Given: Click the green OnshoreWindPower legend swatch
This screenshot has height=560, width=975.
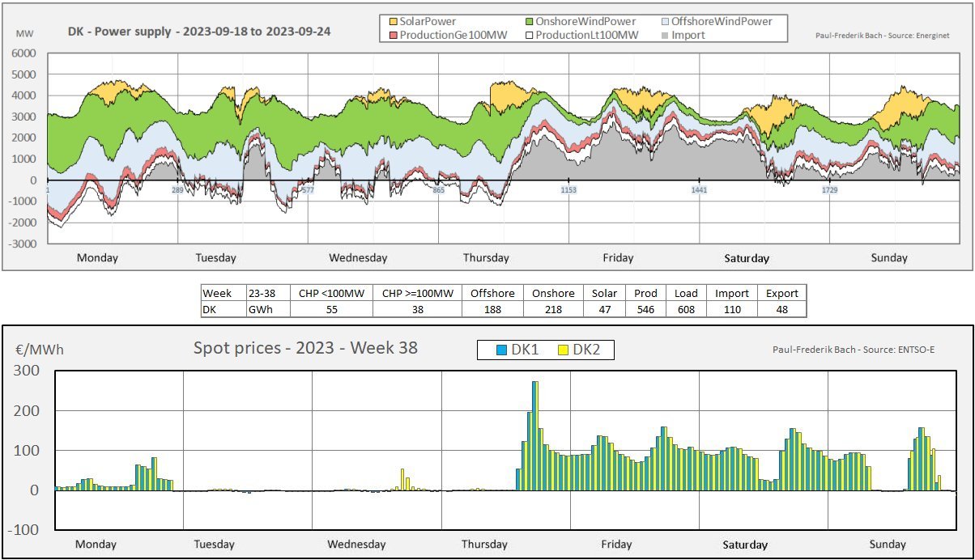Looking at the screenshot, I should pyautogui.click(x=530, y=21).
